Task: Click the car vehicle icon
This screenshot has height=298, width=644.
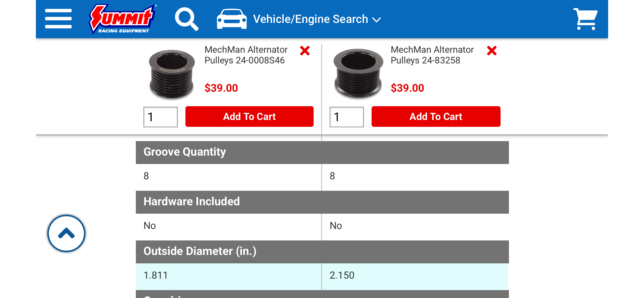Action: click(x=232, y=19)
